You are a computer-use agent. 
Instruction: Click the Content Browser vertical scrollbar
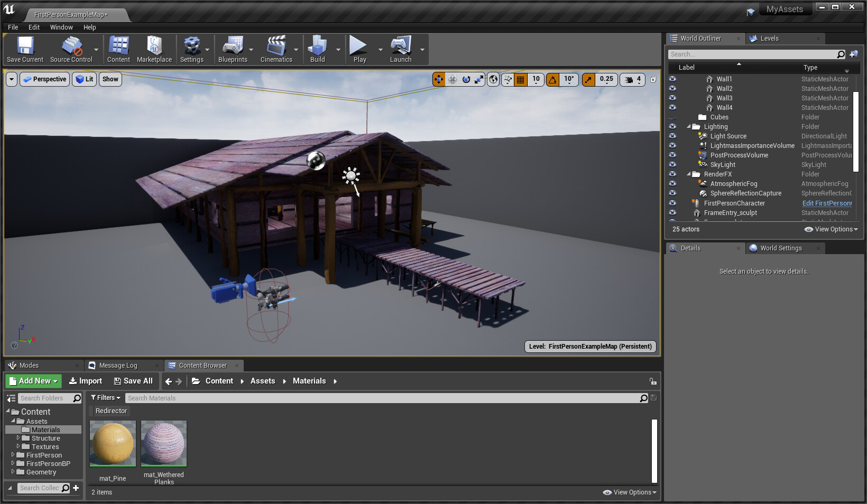pyautogui.click(x=654, y=451)
